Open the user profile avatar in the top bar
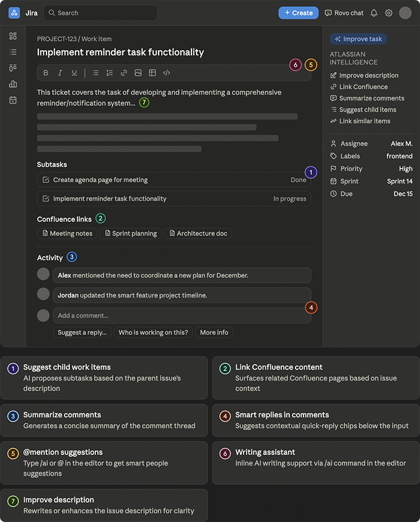This screenshot has width=420, height=522. (405, 13)
